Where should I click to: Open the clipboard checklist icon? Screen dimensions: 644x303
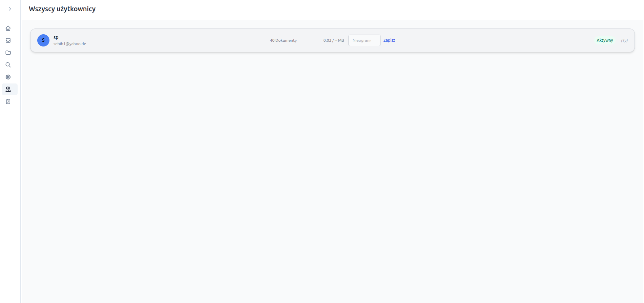(8, 101)
